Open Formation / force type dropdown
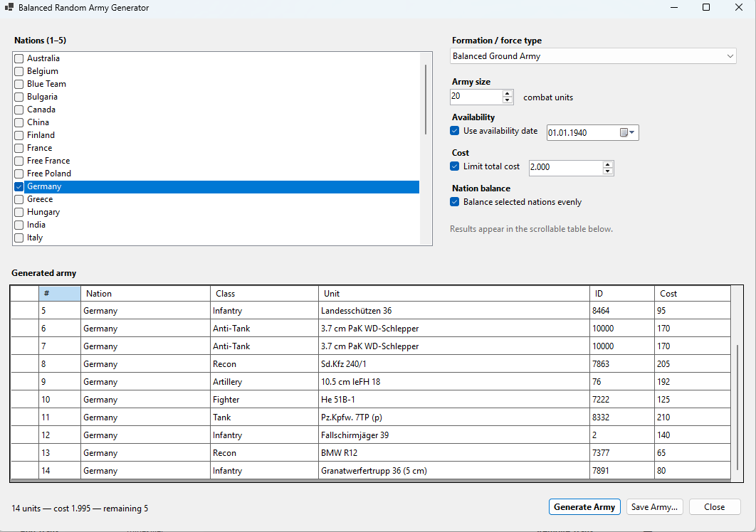This screenshot has height=532, width=756. point(593,56)
